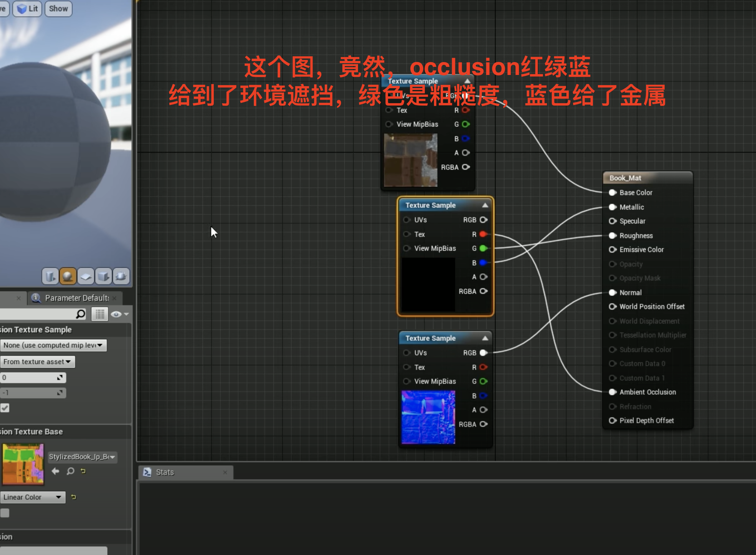756x555 pixels.
Task: Select the sphere preview mesh icon
Action: 68,276
